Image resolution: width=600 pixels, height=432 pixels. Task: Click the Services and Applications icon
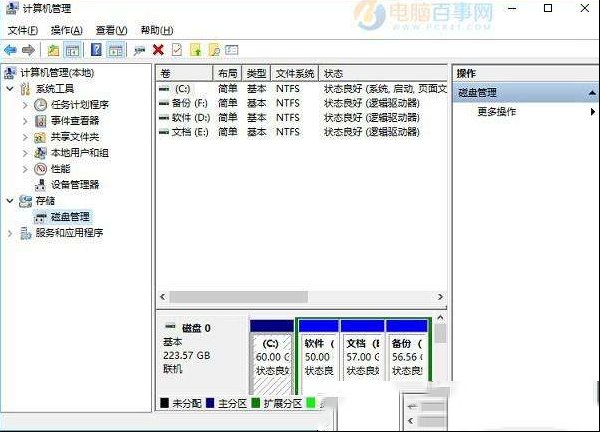pos(25,233)
